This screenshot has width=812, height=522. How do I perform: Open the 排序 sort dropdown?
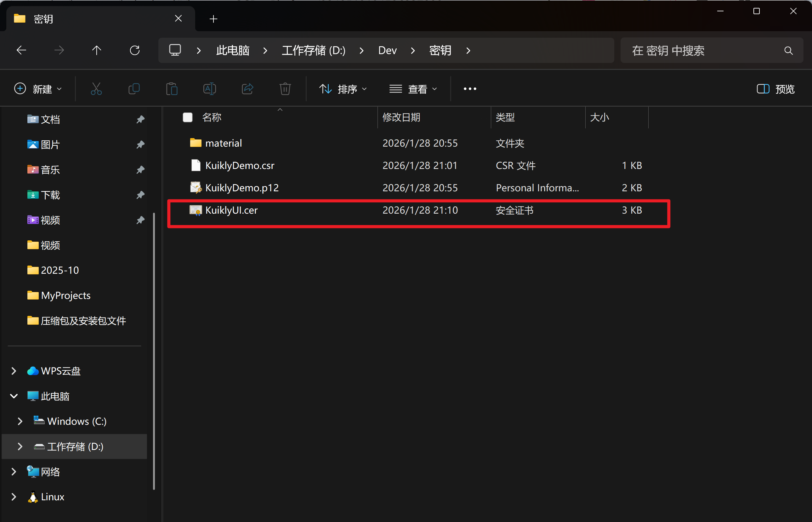tap(343, 89)
